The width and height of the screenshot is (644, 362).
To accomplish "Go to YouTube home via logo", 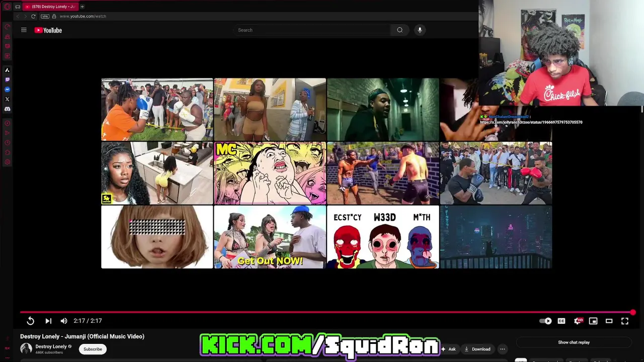I will coord(48,30).
